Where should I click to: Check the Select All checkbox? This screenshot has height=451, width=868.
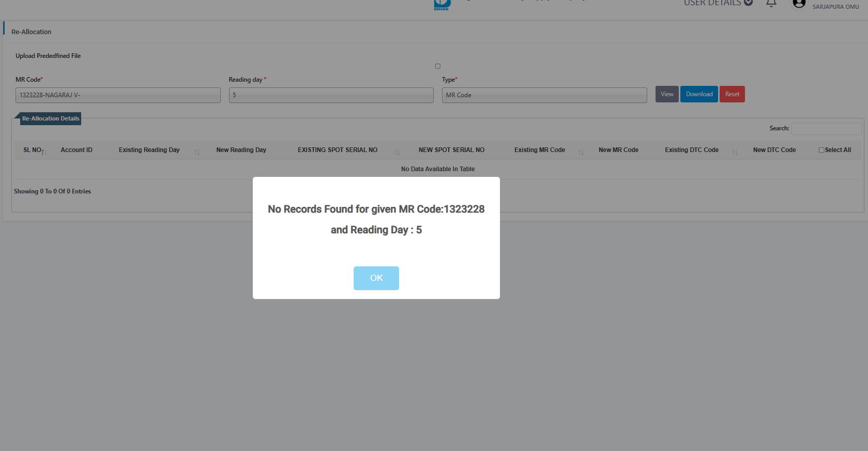click(x=821, y=150)
